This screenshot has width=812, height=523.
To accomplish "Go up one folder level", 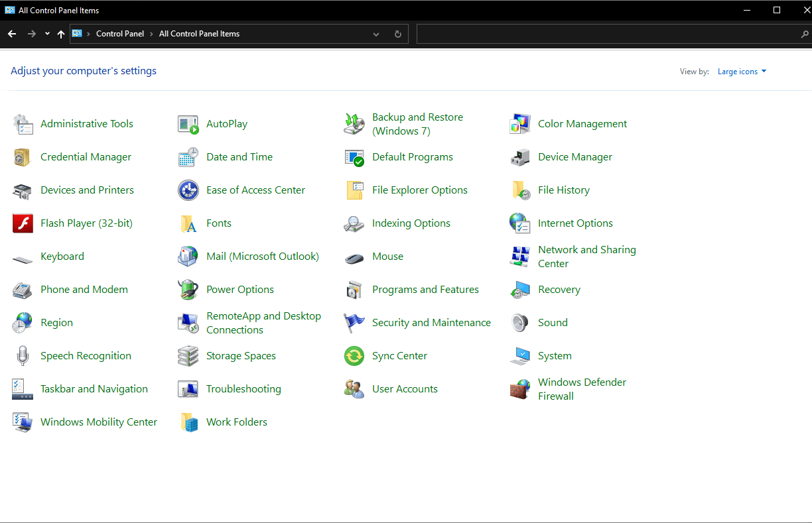I will [61, 34].
